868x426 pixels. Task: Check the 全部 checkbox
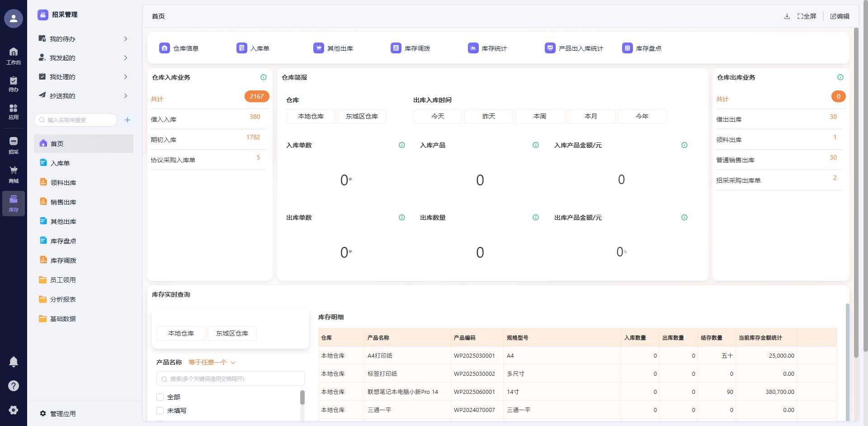pos(160,397)
